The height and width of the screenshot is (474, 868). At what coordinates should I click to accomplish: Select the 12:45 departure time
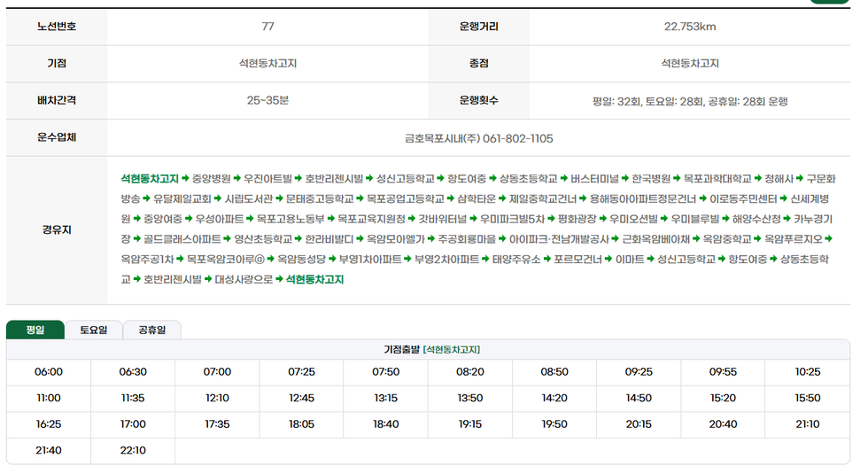click(302, 398)
